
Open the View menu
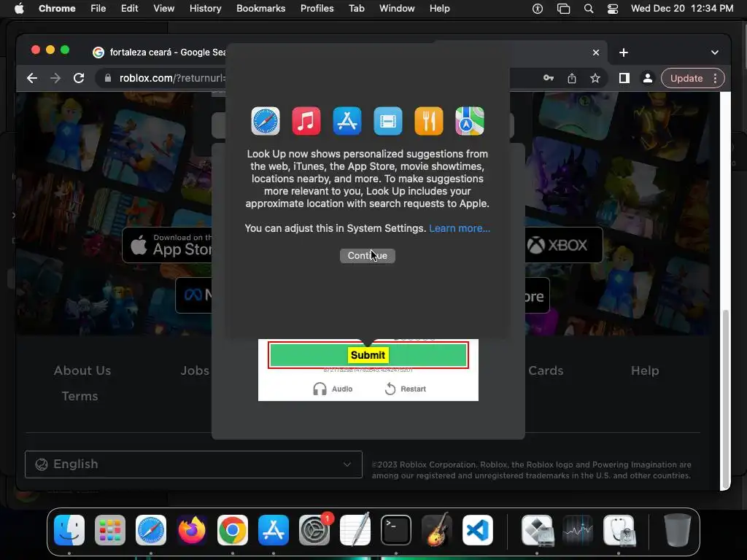[164, 9]
